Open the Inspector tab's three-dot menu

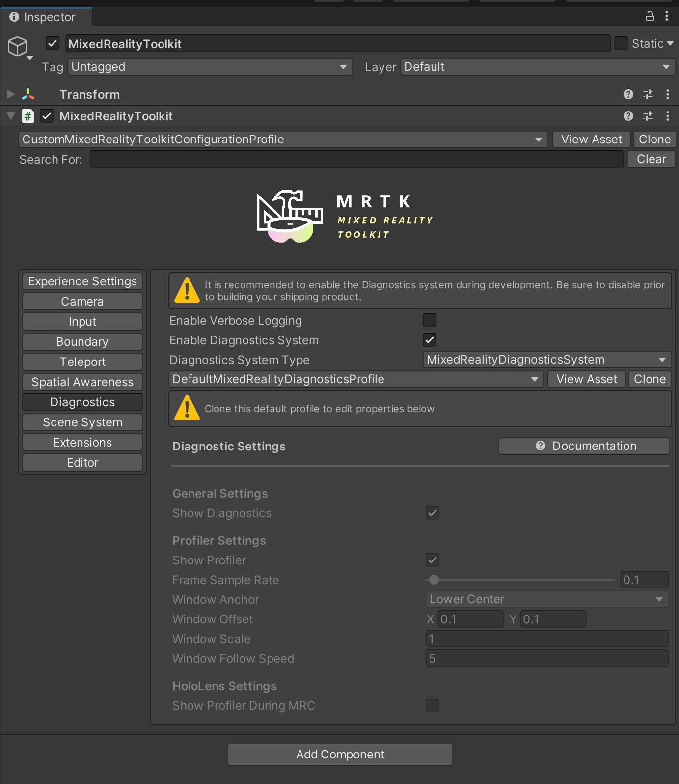pos(667,16)
